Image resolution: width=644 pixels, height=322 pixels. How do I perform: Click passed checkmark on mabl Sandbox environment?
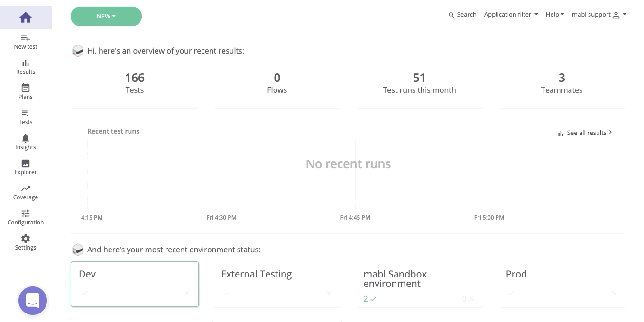(373, 299)
